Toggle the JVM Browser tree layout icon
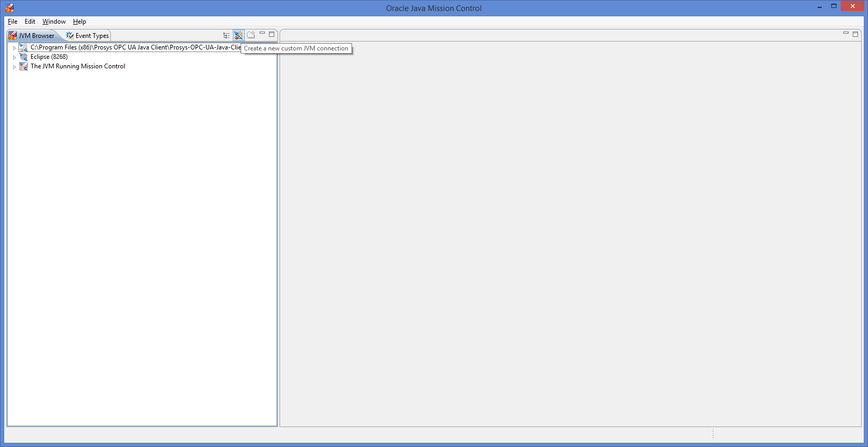Image resolution: width=868 pixels, height=447 pixels. coord(226,35)
